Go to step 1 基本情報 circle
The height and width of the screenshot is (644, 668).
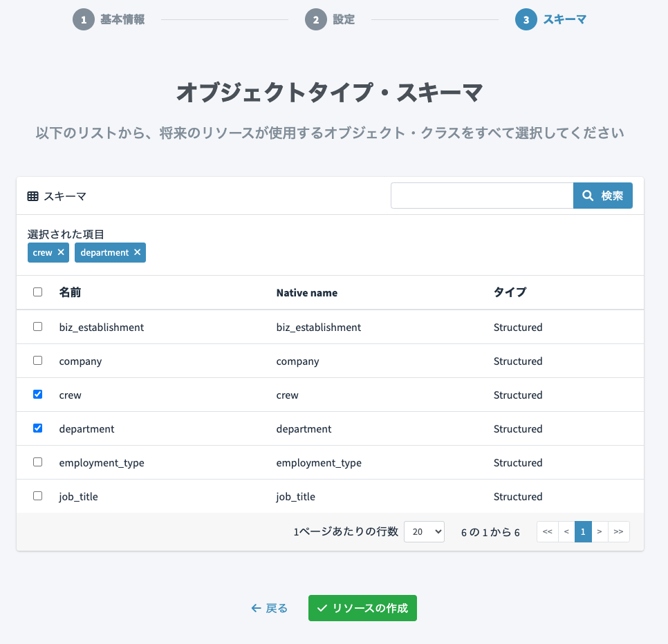pos(84,19)
